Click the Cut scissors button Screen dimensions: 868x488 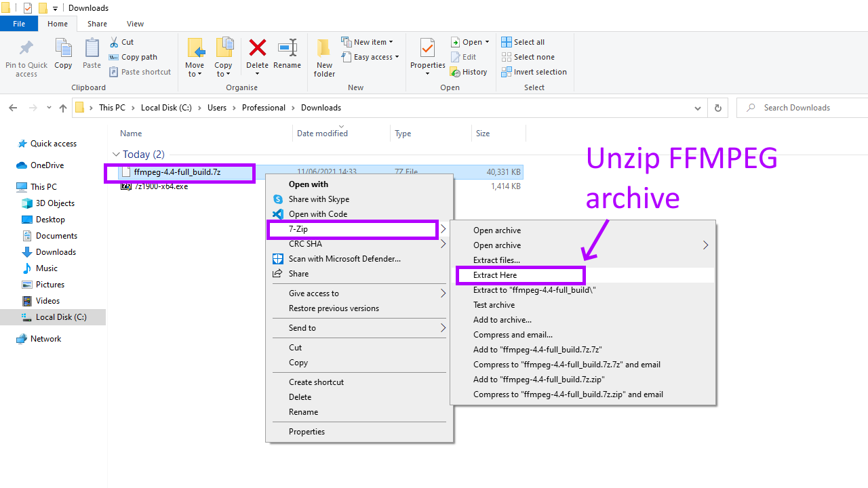click(x=122, y=42)
